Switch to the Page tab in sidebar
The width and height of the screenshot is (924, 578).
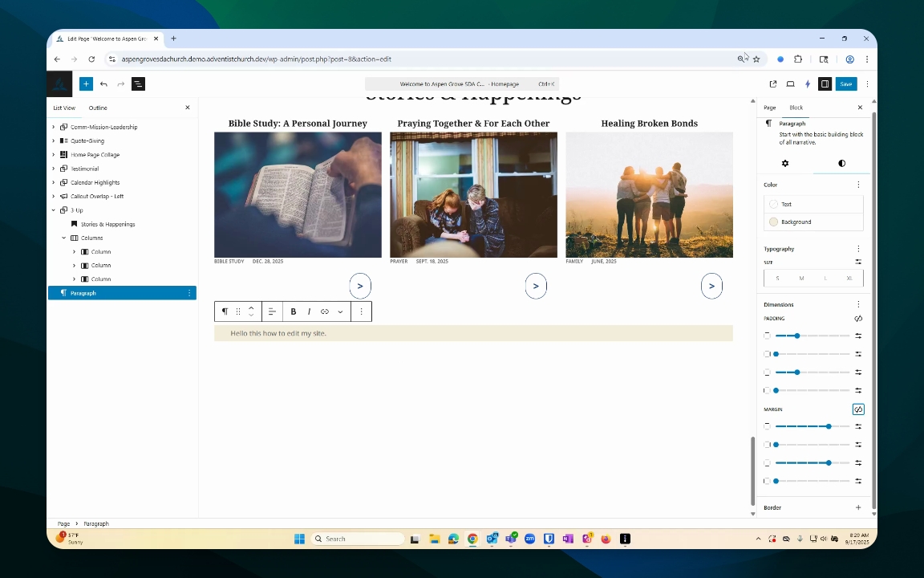coord(769,108)
